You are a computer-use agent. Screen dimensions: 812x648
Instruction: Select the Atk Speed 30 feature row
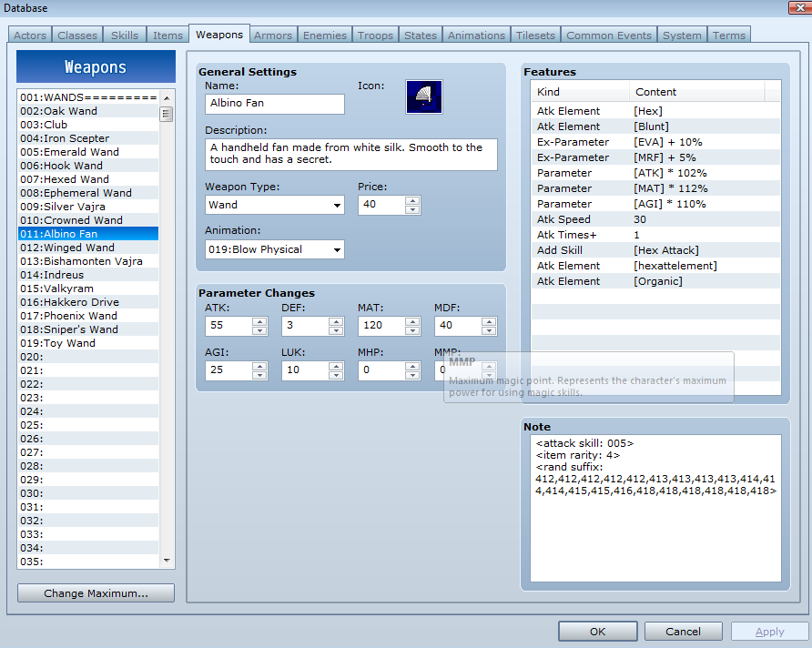tap(655, 219)
